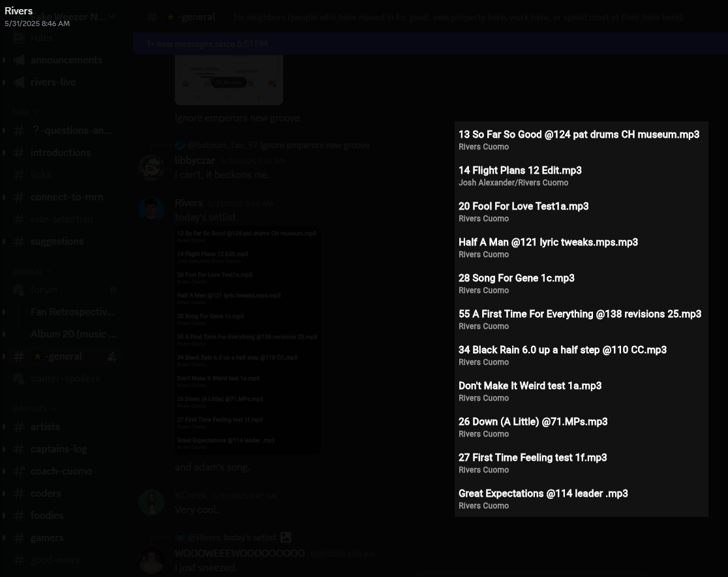Image resolution: width=728 pixels, height=577 pixels.
Task: Click the banter-spoilers channel icon
Action: (x=19, y=379)
